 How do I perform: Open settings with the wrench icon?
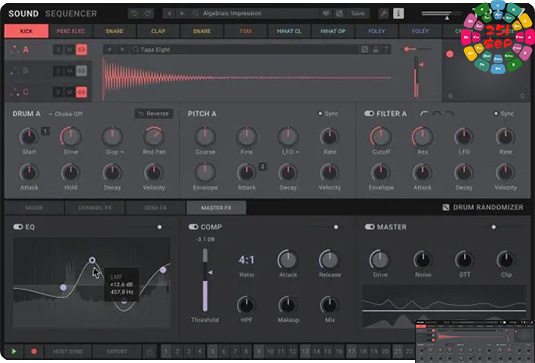click(x=384, y=13)
